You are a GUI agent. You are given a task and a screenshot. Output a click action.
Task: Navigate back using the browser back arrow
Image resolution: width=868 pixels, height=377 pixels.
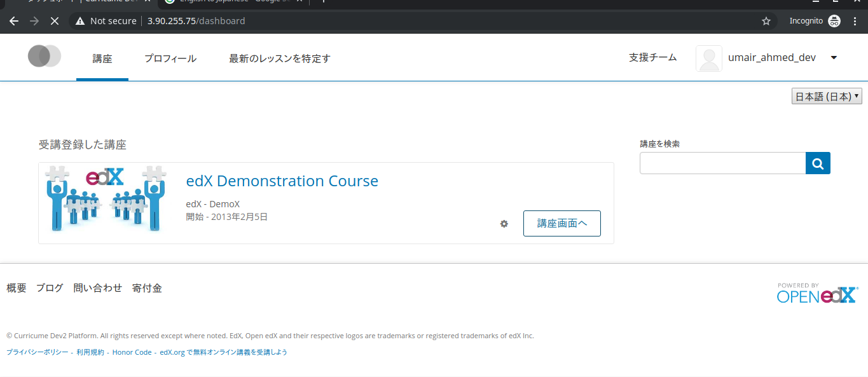click(14, 20)
